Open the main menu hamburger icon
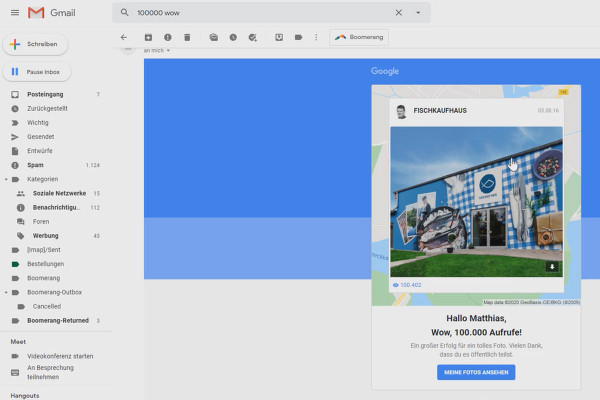 click(x=15, y=13)
